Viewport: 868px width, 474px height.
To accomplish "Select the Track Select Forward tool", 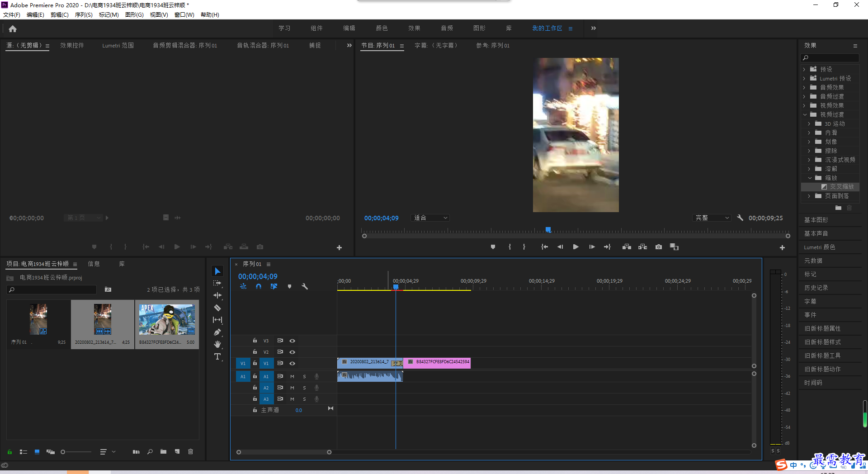I will 217,283.
